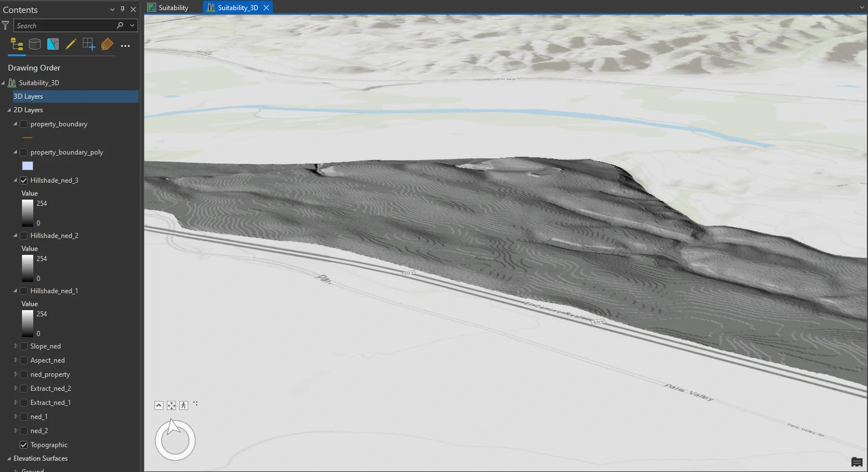This screenshot has width=868, height=472.
Task: Click first-person navigation mode icon
Action: click(x=184, y=405)
